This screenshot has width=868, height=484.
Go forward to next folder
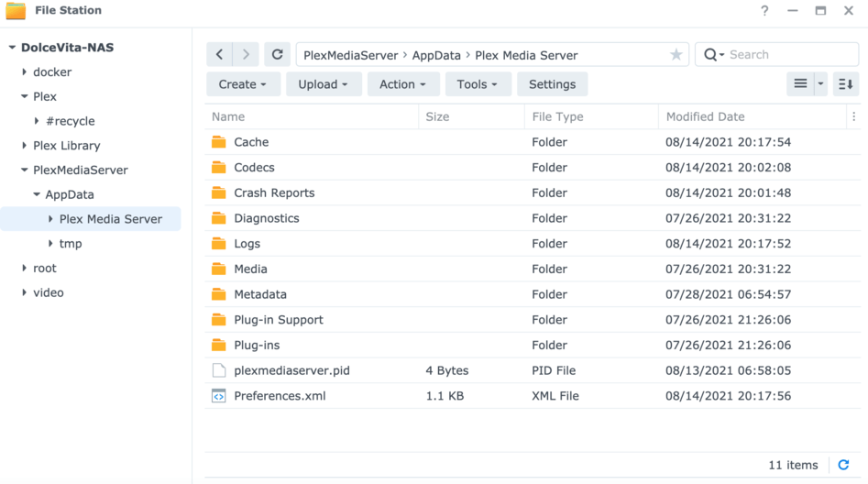tap(246, 54)
